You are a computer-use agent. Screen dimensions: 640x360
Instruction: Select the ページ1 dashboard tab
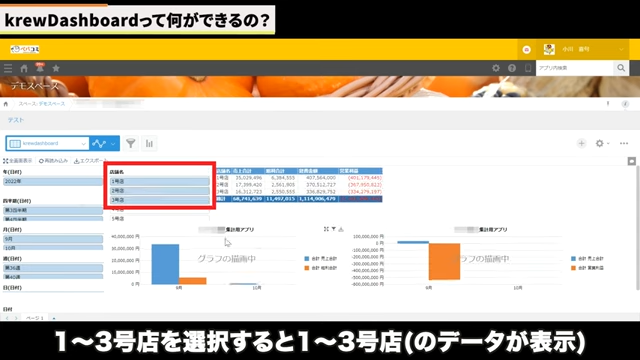34,318
